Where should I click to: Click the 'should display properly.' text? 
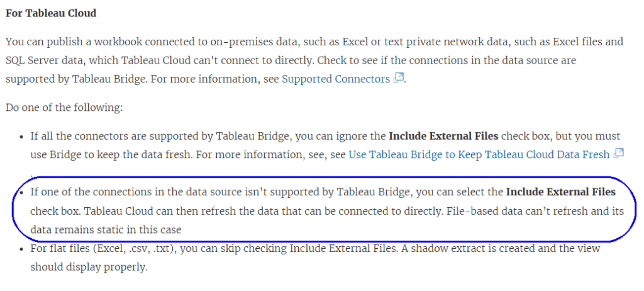pos(89,268)
